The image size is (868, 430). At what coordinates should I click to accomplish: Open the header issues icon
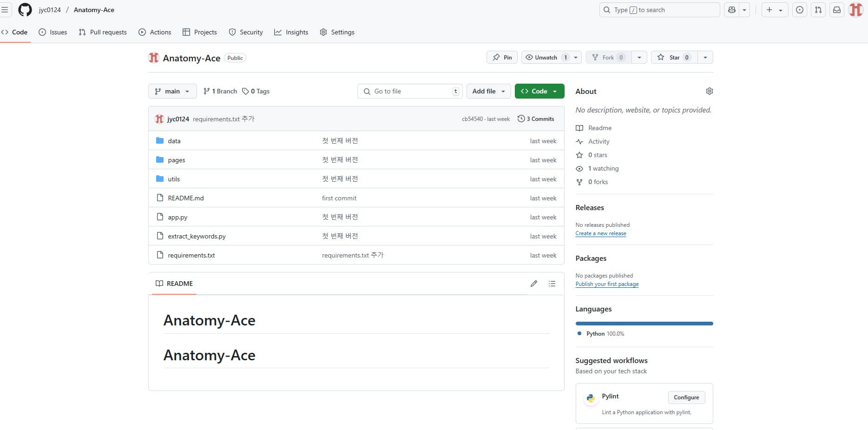[x=800, y=10]
